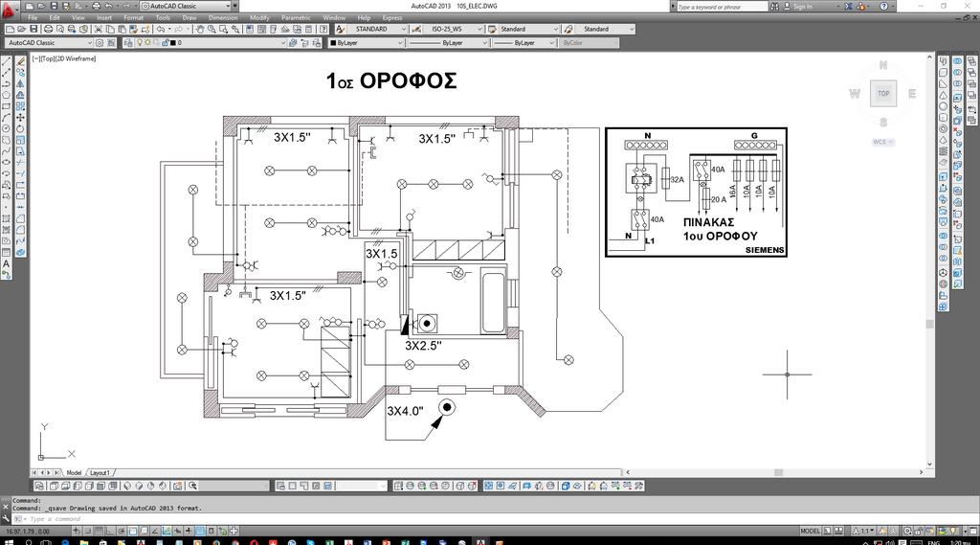Select the Circle tool in Draw toolbar
This screenshot has height=545, width=980.
pos(7,129)
